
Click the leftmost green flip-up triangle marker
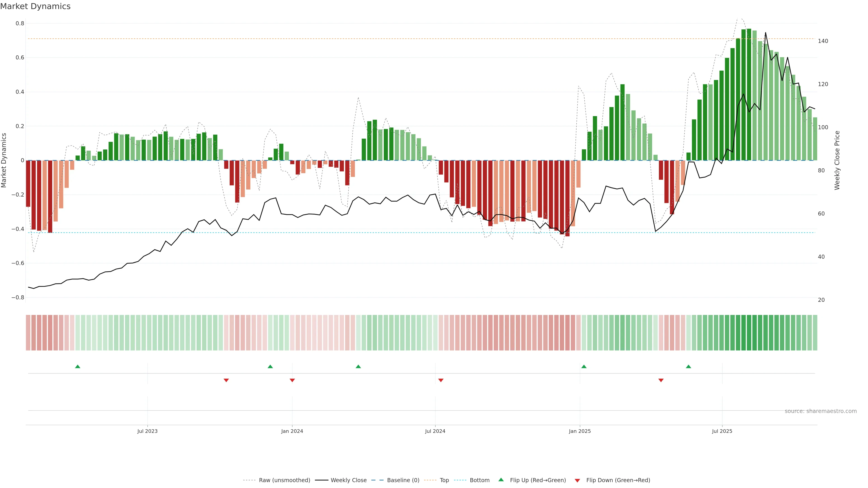coord(78,366)
